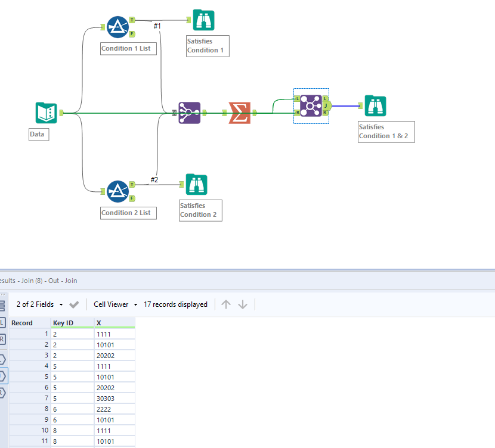Open the Satisfies Condition 1 Browse tool
The height and width of the screenshot is (448, 495).
203,20
